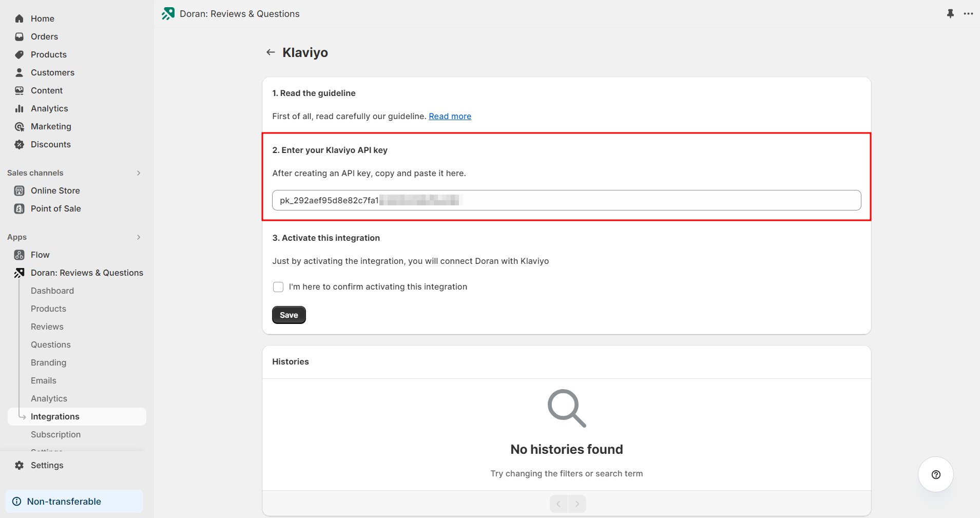Viewport: 980px width, 518px height.
Task: Open Analytics under Doran app
Action: pyautogui.click(x=49, y=398)
